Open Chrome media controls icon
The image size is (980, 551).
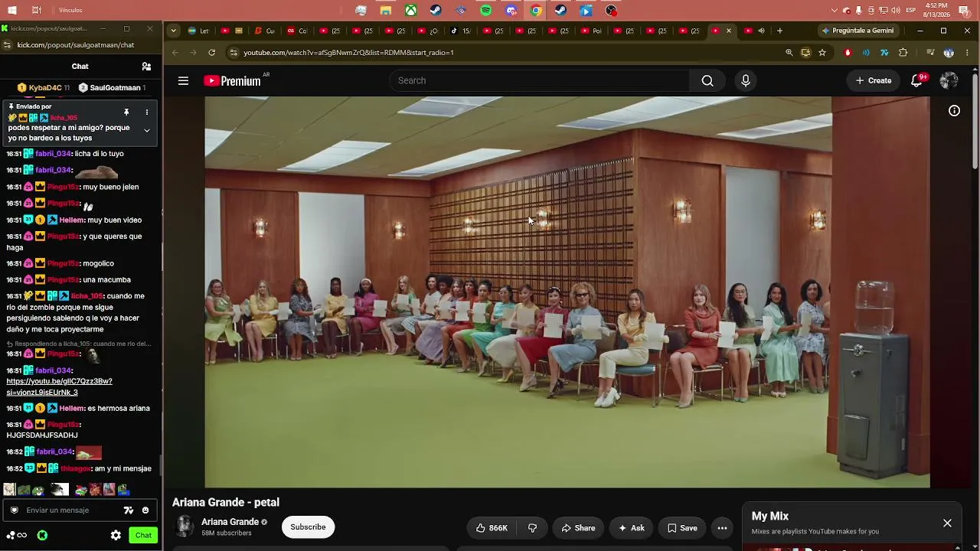click(930, 53)
